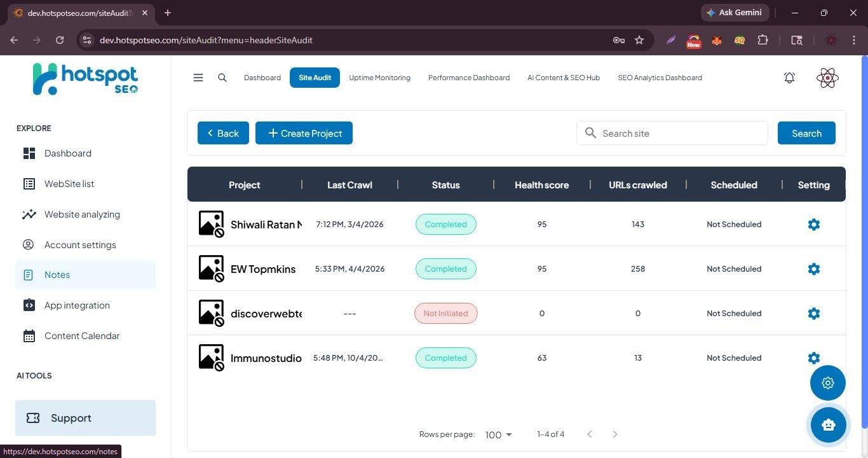Click the Back button
Image resolution: width=868 pixels, height=458 pixels.
coord(223,133)
